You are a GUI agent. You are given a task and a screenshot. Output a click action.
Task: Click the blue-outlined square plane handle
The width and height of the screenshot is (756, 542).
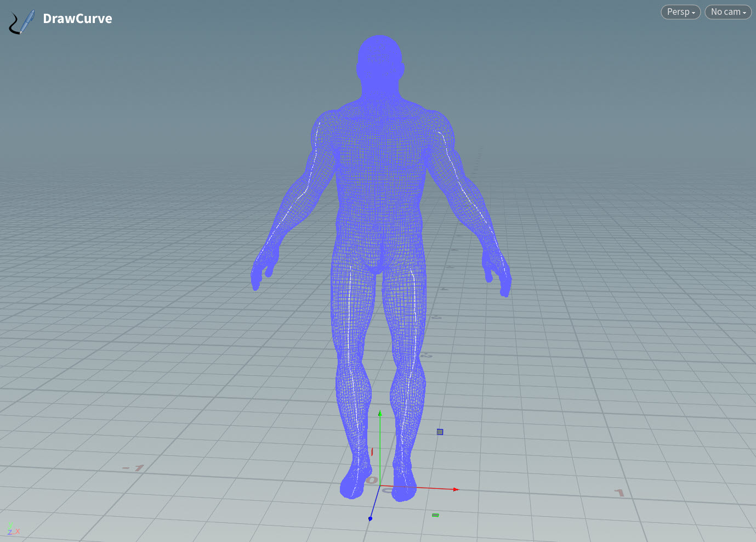click(x=440, y=432)
